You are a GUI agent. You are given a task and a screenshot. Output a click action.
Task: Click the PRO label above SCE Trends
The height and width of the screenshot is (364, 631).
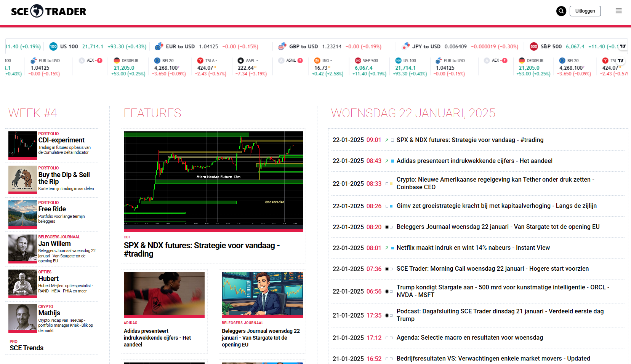click(14, 342)
